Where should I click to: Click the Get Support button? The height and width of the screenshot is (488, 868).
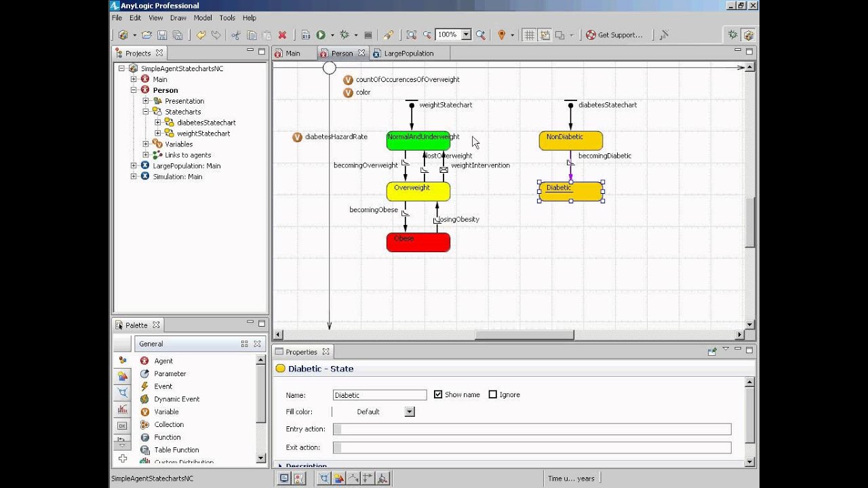coord(614,35)
